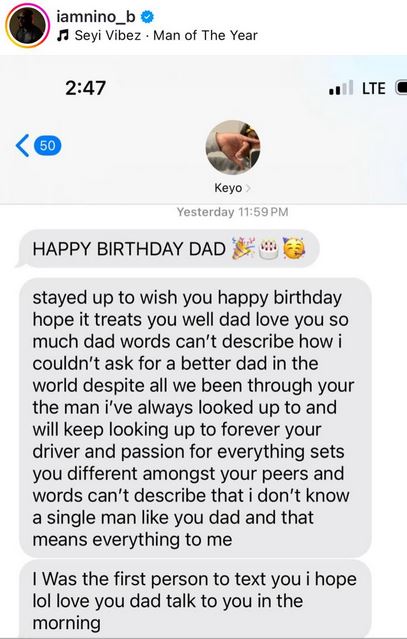Viewport: 407px width, 639px height.
Task: Tap the blue back chevron
Action: click(22, 145)
